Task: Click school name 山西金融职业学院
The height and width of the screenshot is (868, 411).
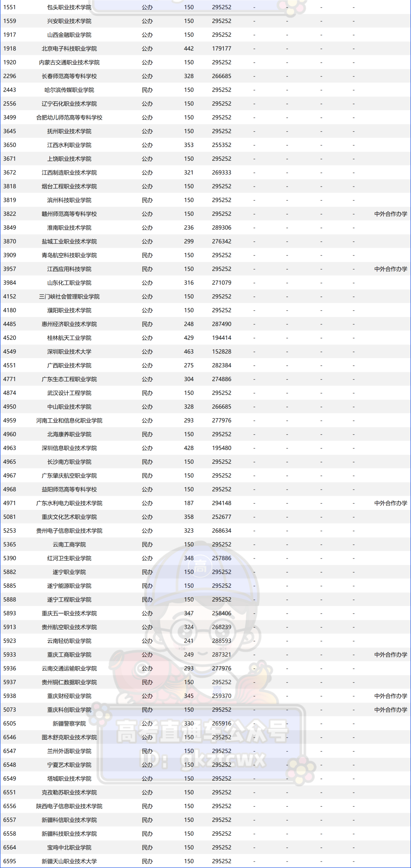Action: (69, 35)
